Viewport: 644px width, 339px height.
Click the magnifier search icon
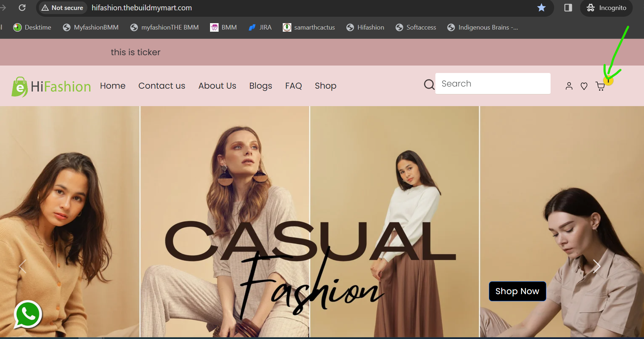point(429,84)
